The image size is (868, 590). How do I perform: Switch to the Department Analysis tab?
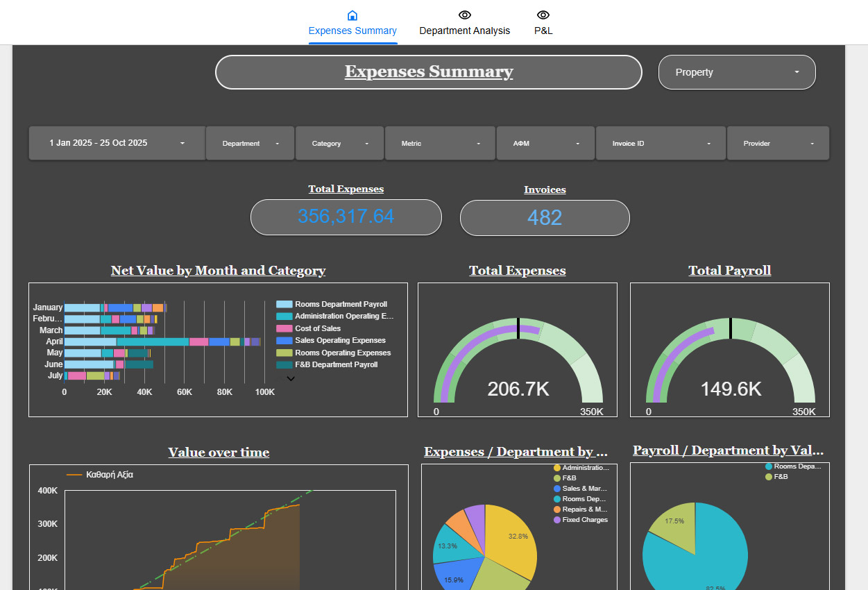click(x=465, y=31)
